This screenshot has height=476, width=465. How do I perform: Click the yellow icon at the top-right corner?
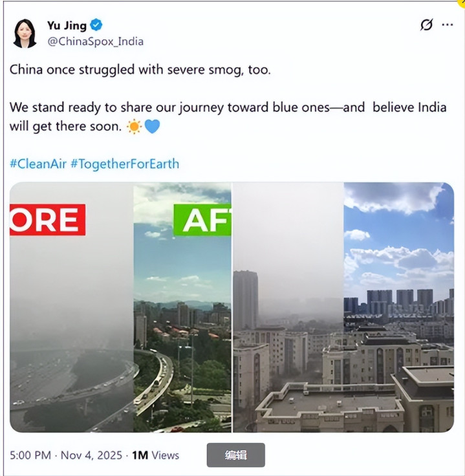click(461, 3)
